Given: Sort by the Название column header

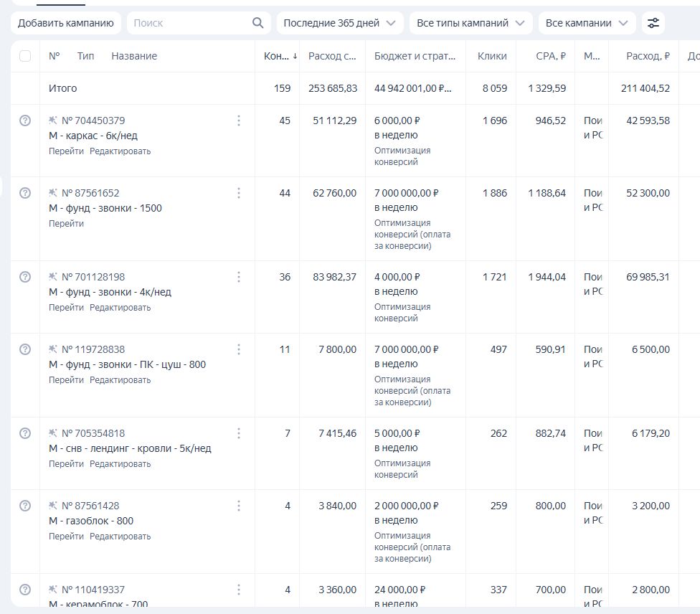Looking at the screenshot, I should [x=134, y=56].
